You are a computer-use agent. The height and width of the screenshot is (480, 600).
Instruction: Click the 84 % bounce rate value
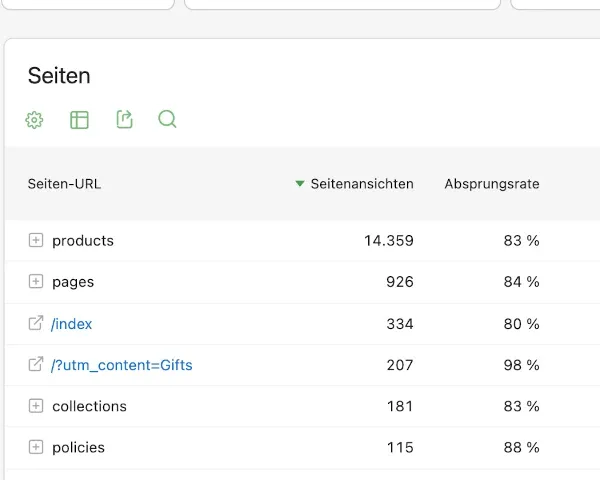[522, 282]
